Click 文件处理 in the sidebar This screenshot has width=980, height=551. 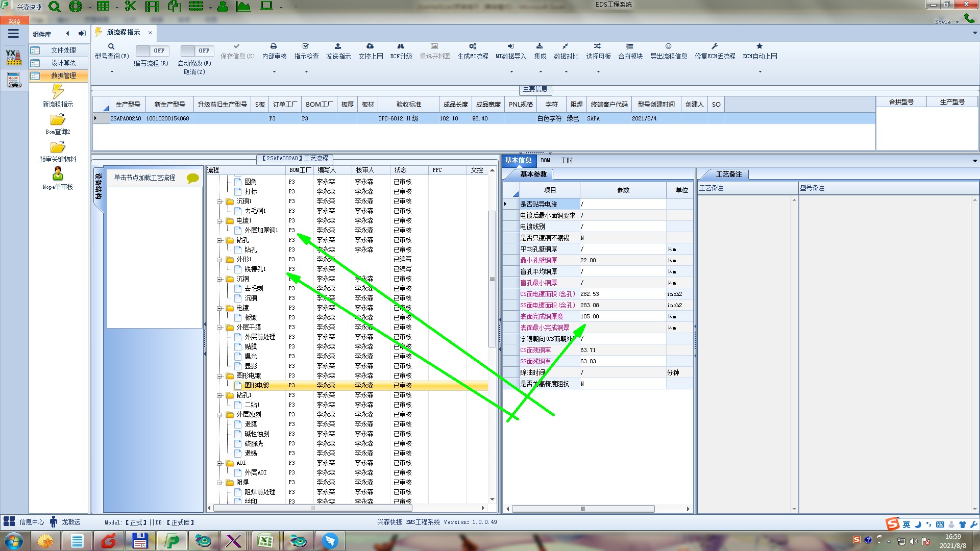coord(63,50)
